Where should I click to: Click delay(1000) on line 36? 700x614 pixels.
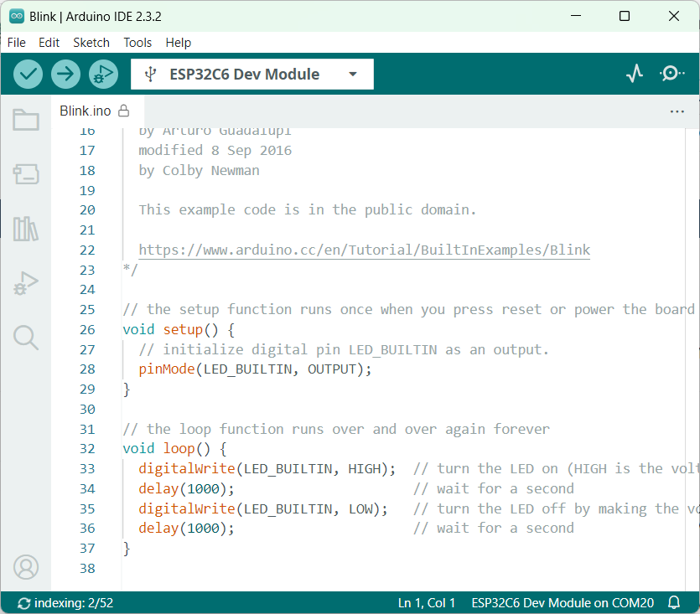(186, 528)
